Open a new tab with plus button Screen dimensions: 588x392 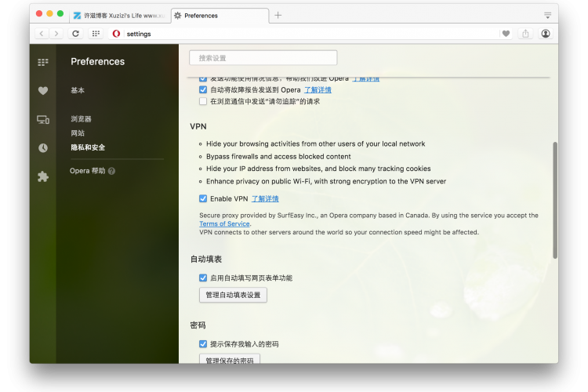pyautogui.click(x=278, y=16)
